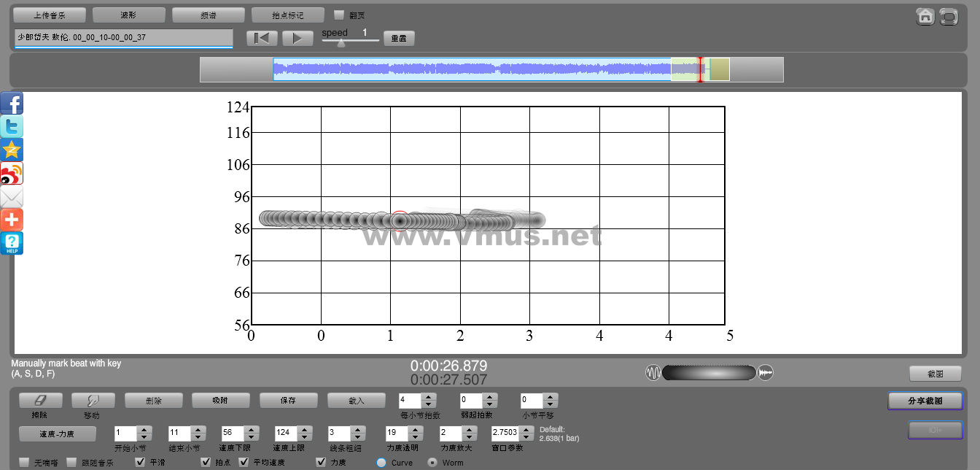Select the eraser tool (擦除)
Screen dimensions: 980x470
pos(40,401)
